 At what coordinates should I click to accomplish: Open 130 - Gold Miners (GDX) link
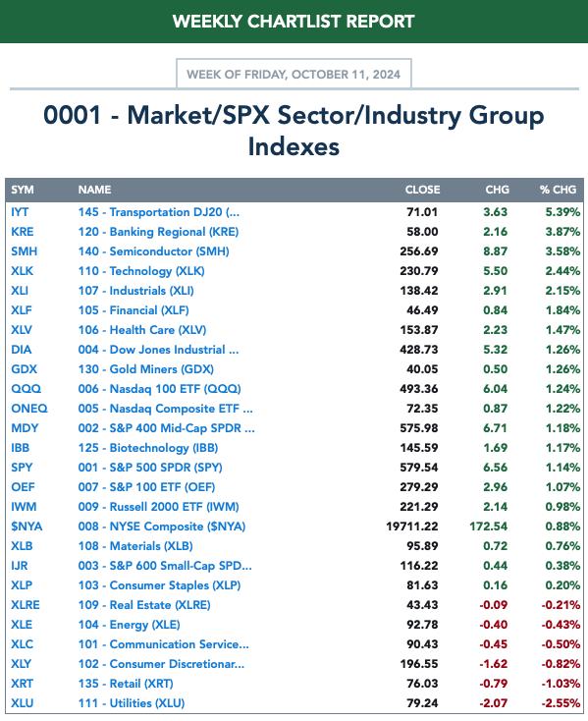(145, 369)
